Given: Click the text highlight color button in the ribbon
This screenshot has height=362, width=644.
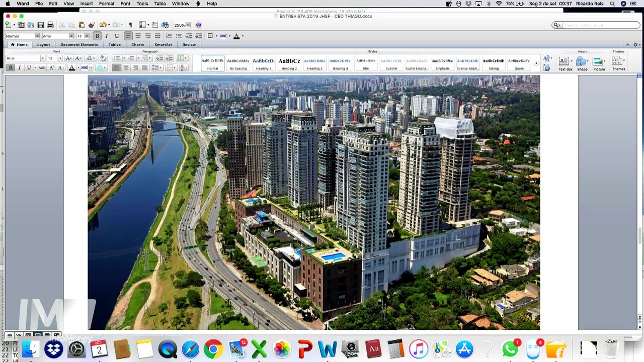Looking at the screenshot, I should 84,68.
